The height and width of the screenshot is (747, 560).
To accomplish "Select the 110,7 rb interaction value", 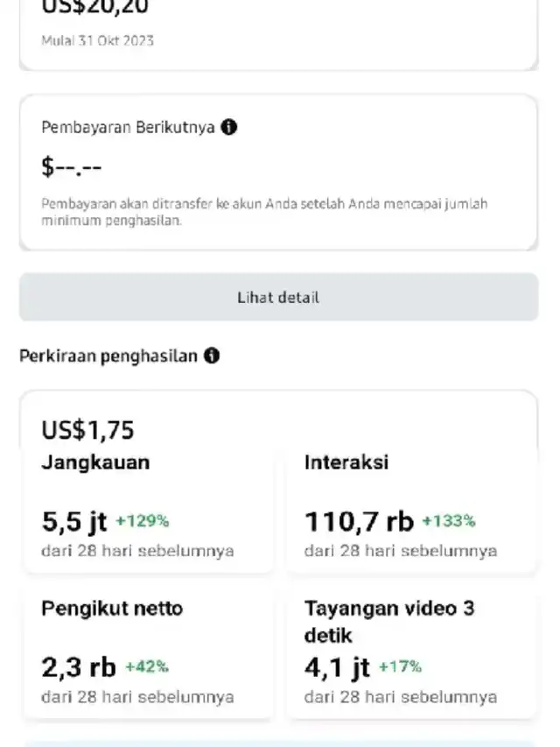I will click(x=359, y=522).
